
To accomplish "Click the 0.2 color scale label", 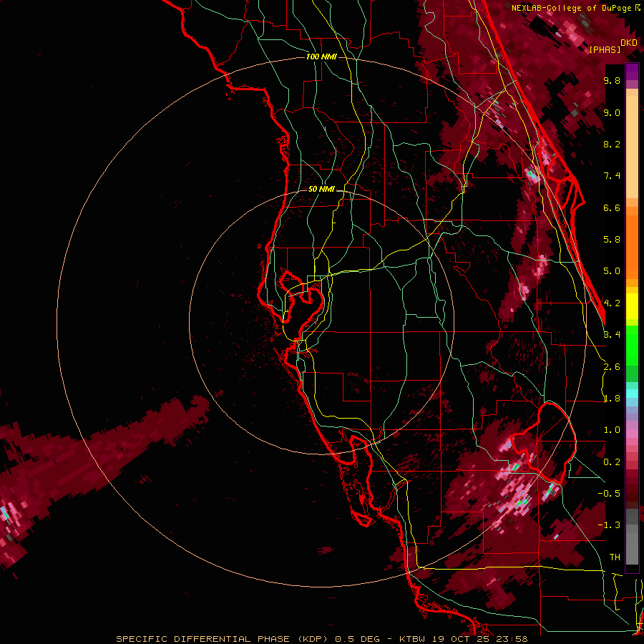I will tap(612, 462).
